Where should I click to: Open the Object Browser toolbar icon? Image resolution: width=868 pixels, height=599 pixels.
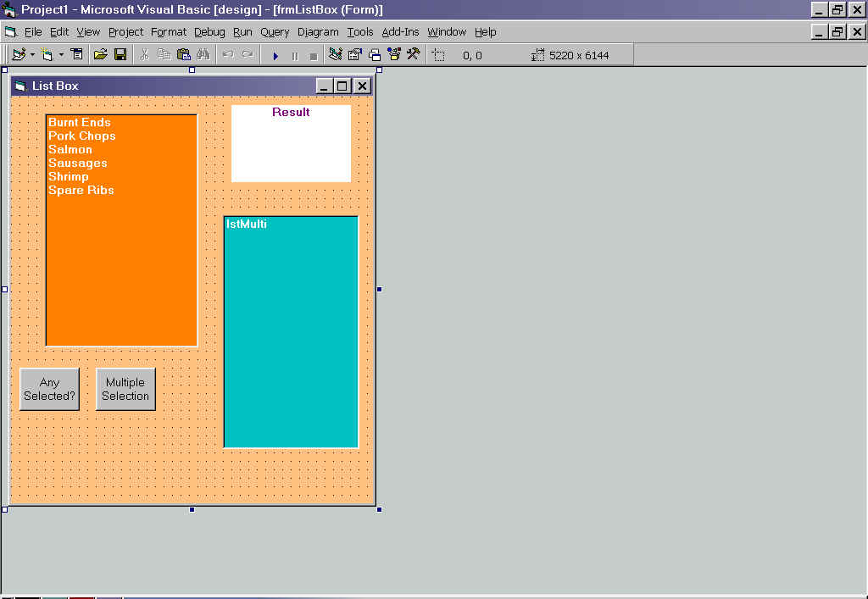(394, 55)
